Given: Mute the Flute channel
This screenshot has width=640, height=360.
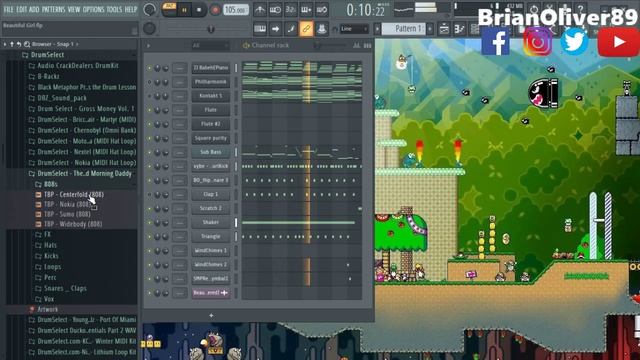Looking at the screenshot, I should (x=149, y=110).
